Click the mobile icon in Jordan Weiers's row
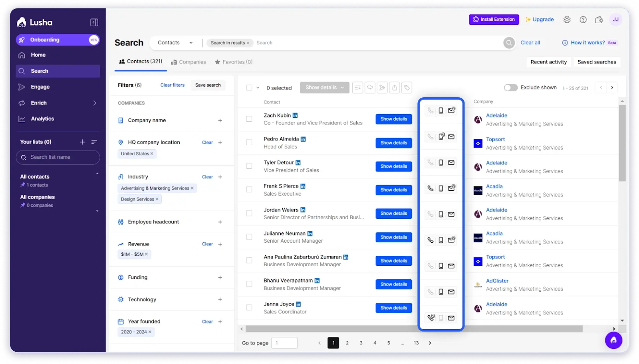The width and height of the screenshot is (639, 364). [x=441, y=214]
